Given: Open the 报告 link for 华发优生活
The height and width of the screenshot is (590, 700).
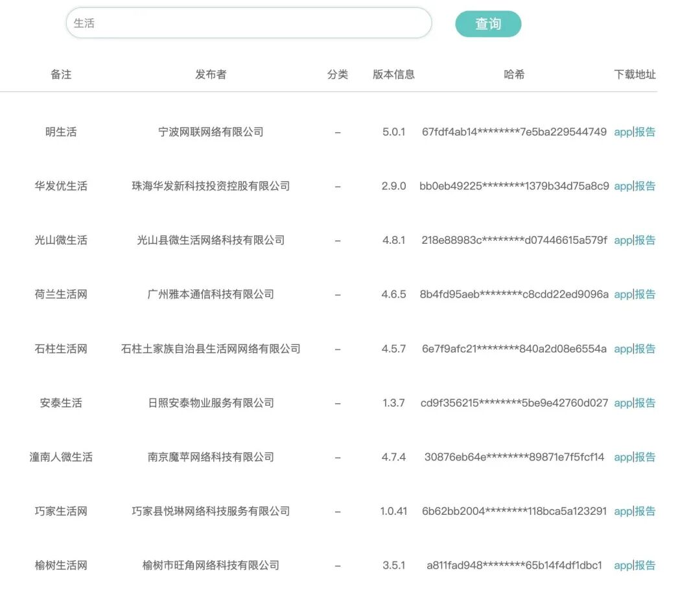Looking at the screenshot, I should (x=645, y=186).
